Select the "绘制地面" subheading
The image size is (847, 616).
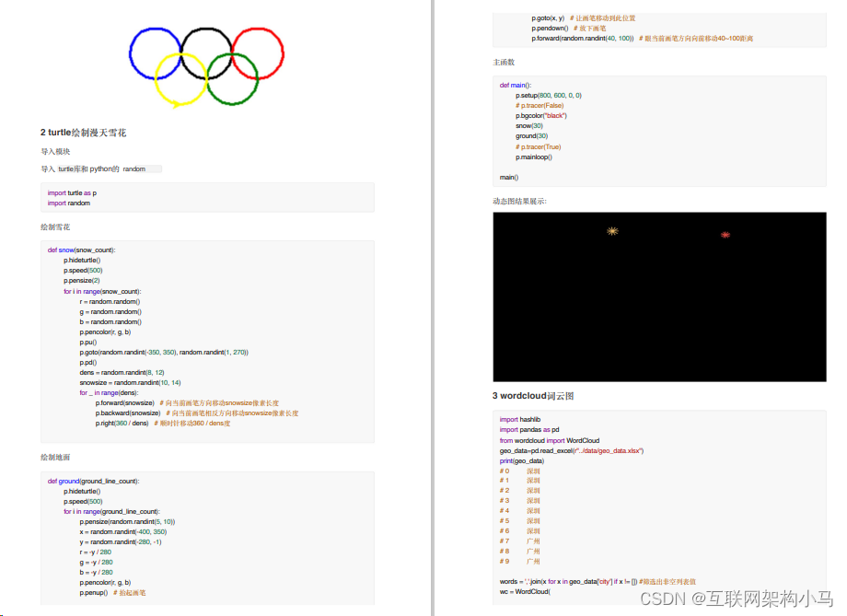click(55, 457)
